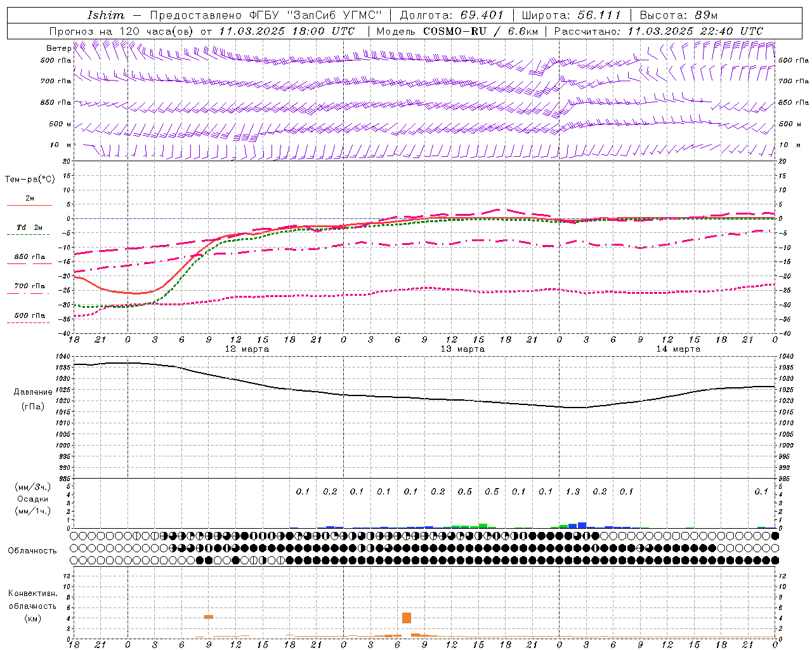Click the 'Тем-ра(°C)' temperature panel label
Viewport: 812px width, 650px height.
[x=30, y=180]
